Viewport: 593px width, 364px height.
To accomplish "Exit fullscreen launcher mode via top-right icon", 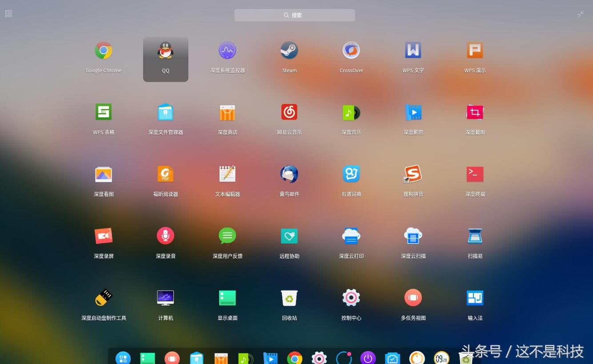I will tap(581, 14).
